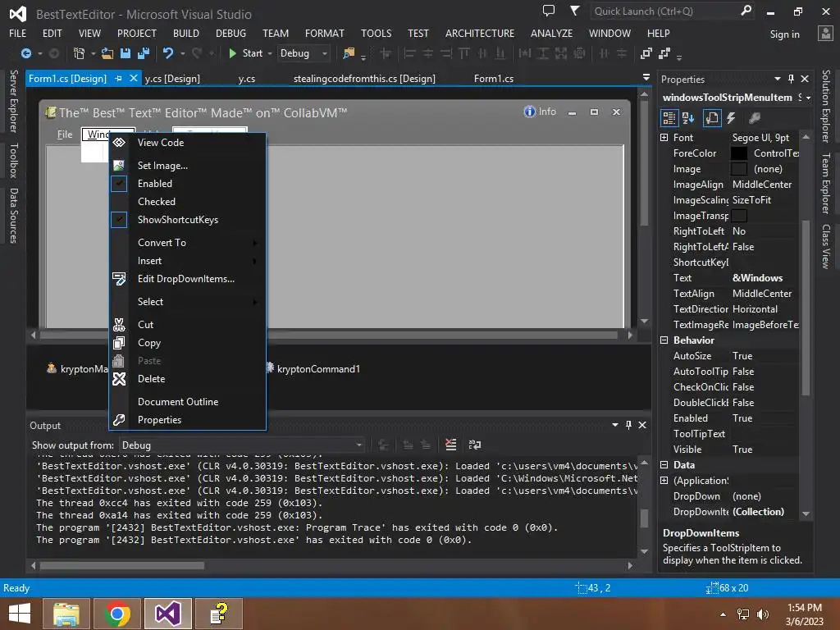Open the BUILD menu
This screenshot has width=840, height=630.
click(186, 33)
